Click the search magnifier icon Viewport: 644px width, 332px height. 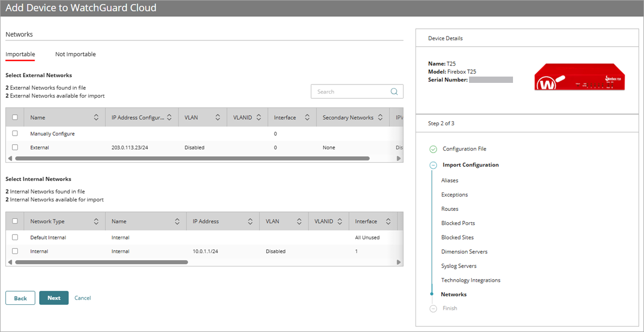coord(394,92)
